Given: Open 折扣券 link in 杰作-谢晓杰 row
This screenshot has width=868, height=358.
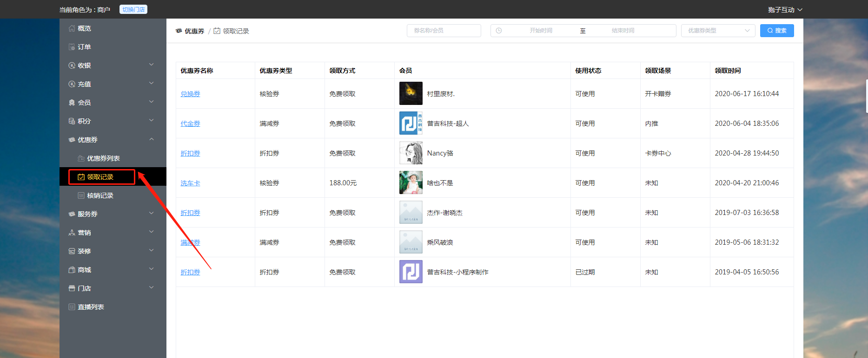Looking at the screenshot, I should [x=190, y=213].
